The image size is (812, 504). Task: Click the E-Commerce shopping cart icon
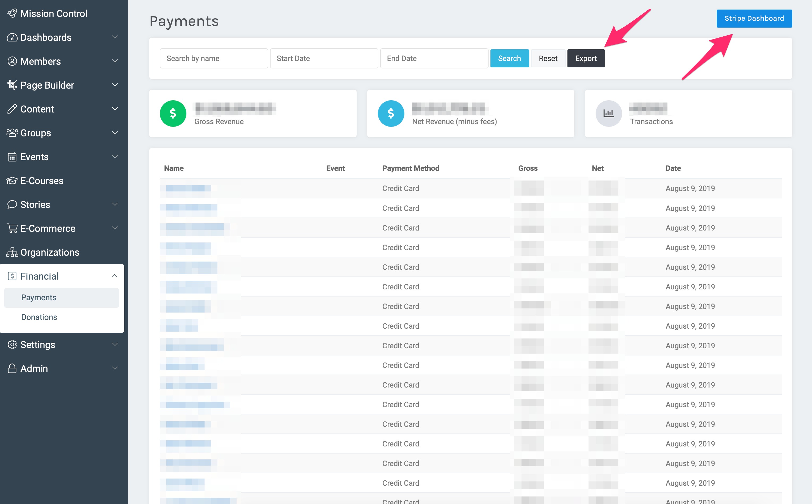[x=12, y=228]
